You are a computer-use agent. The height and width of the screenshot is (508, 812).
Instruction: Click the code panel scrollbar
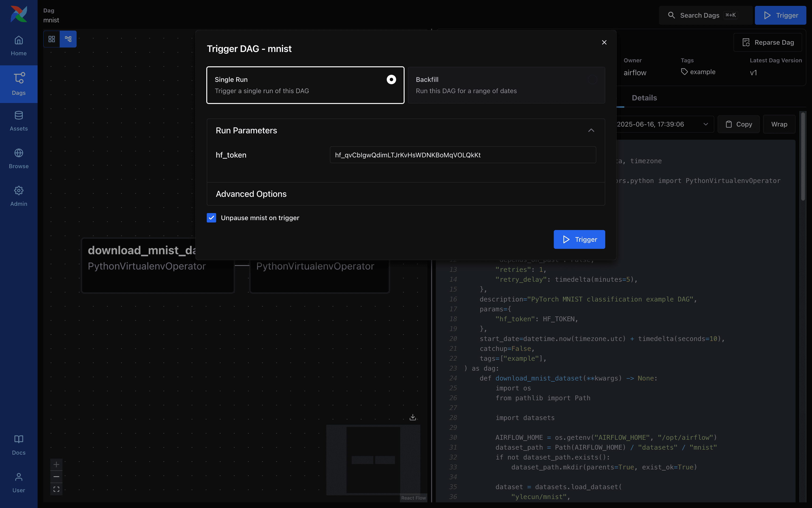tap(803, 157)
